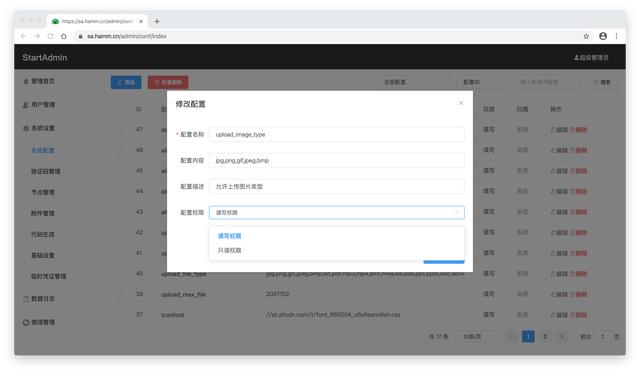The height and width of the screenshot is (373, 640).
Task: Open 节点管理 in the sidebar
Action: pyautogui.click(x=43, y=192)
